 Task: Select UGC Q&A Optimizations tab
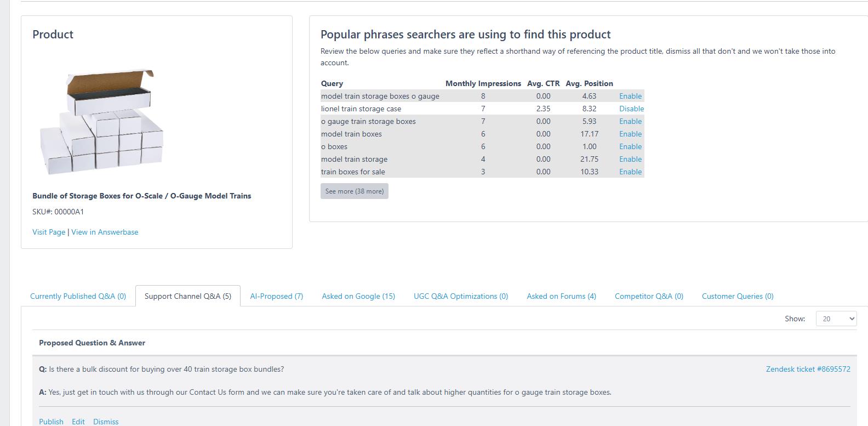[460, 296]
